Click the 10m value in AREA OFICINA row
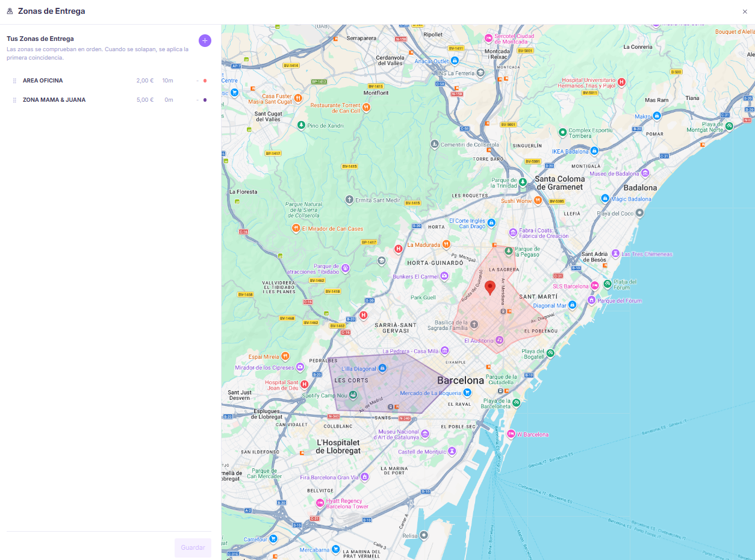This screenshot has width=755, height=560. tap(167, 81)
